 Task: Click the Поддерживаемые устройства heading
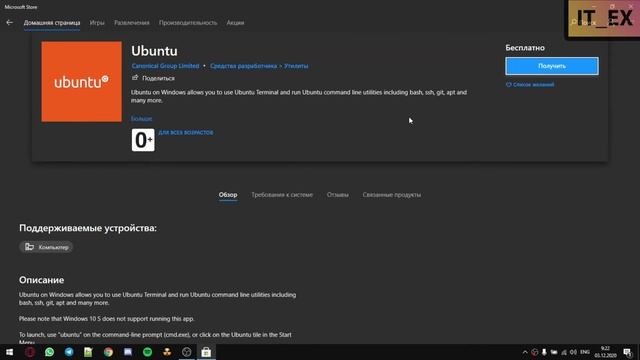pos(88,228)
